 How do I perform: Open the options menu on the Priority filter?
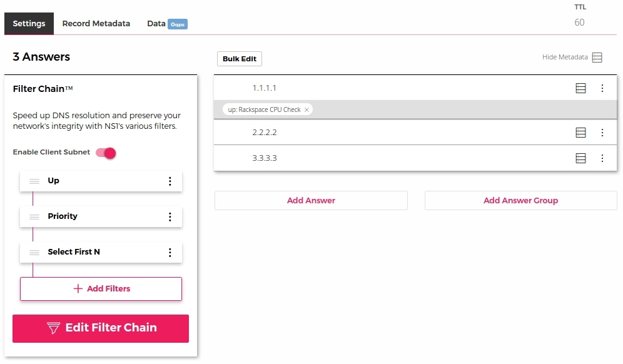(x=170, y=216)
